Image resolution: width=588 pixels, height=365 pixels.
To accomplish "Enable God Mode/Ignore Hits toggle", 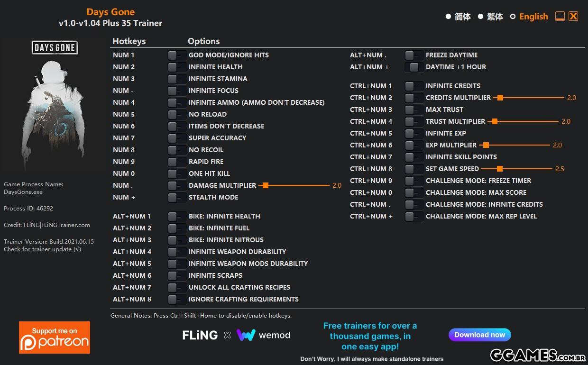I will tap(176, 55).
